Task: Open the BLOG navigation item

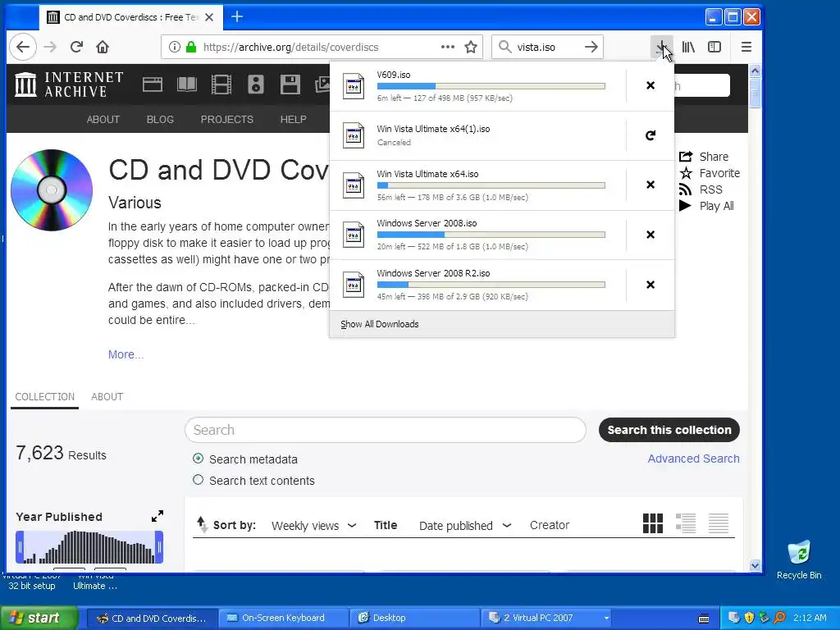Action: point(160,120)
